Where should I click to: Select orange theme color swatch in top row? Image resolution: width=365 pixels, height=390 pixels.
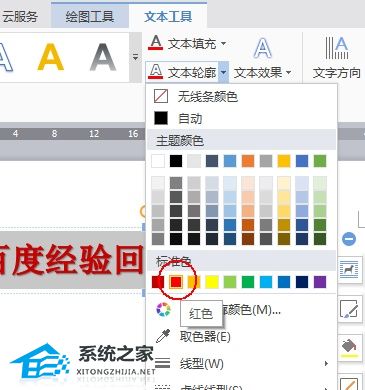(248, 161)
